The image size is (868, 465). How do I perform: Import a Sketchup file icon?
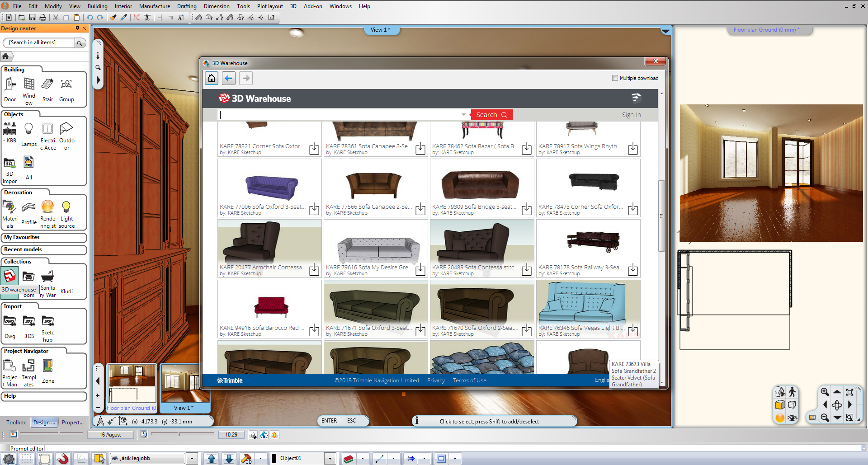coord(47,326)
